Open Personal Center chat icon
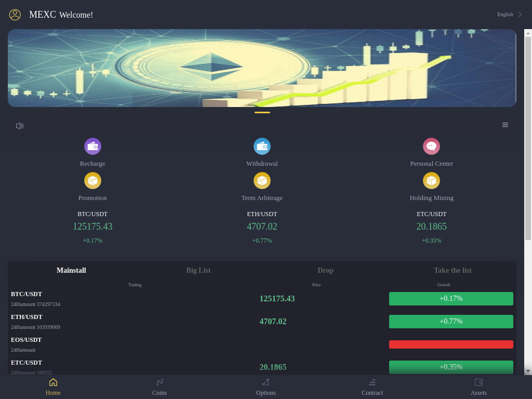The image size is (532, 399). (x=431, y=147)
